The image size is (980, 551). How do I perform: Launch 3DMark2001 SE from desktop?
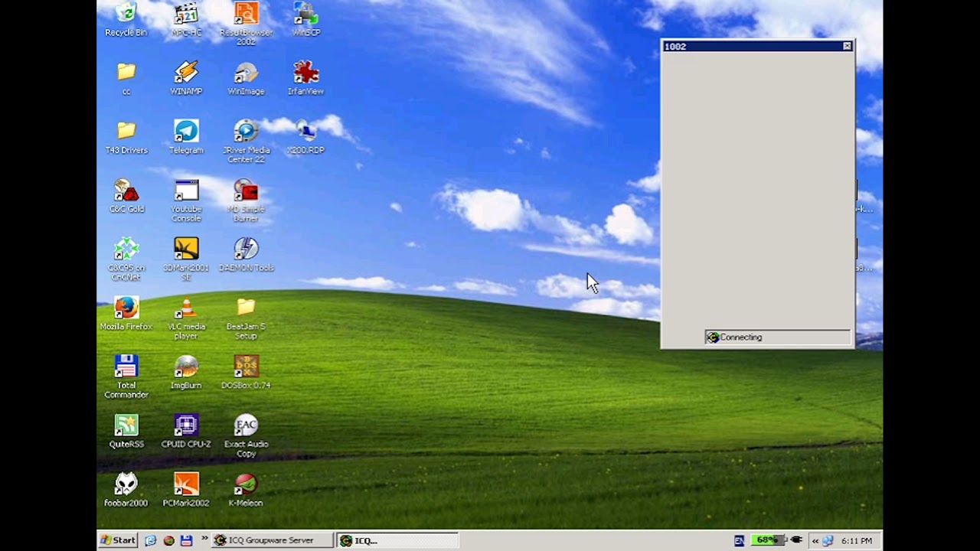(x=186, y=259)
